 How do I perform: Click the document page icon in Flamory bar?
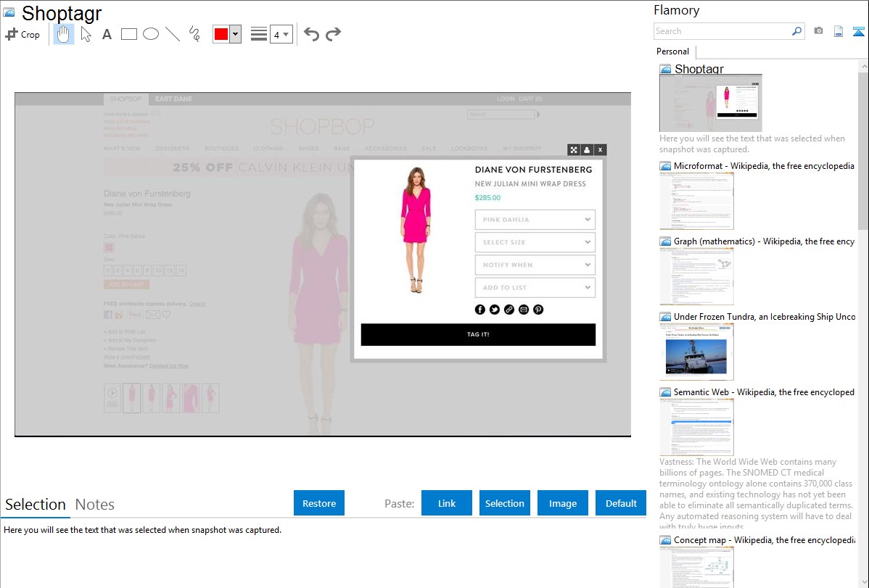839,31
